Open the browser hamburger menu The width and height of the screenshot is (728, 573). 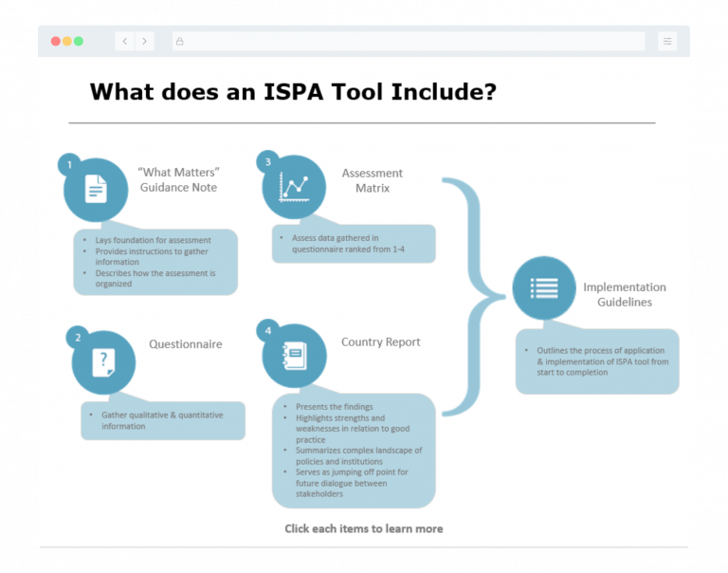667,41
